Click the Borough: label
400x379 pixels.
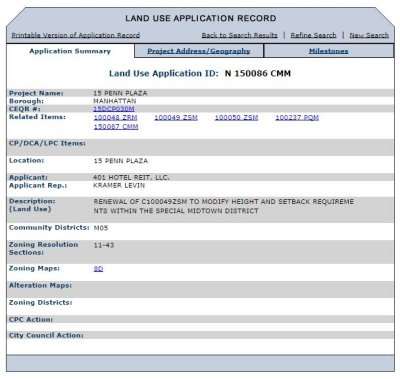point(26,101)
